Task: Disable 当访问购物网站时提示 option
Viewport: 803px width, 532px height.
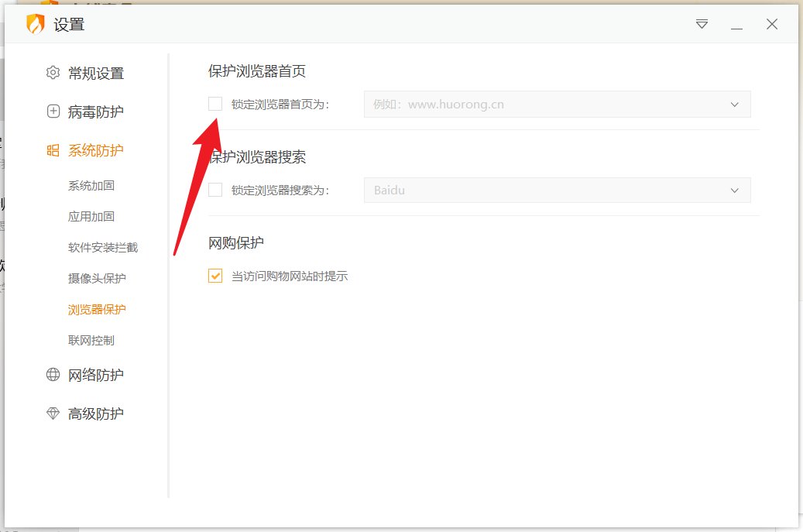Action: pyautogui.click(x=214, y=275)
